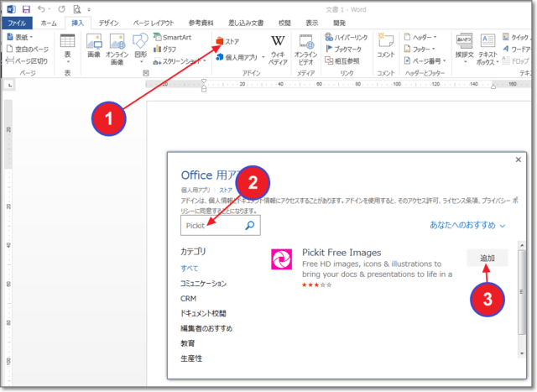The width and height of the screenshot is (537, 392).
Task: Insert an image with the 画像 button
Action: coord(94,45)
